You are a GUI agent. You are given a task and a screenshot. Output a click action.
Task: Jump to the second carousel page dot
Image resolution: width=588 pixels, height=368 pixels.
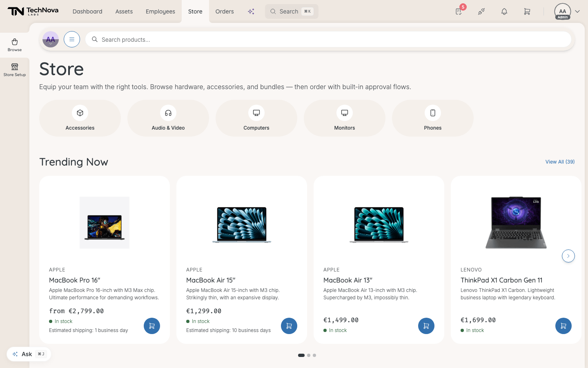[x=309, y=355]
